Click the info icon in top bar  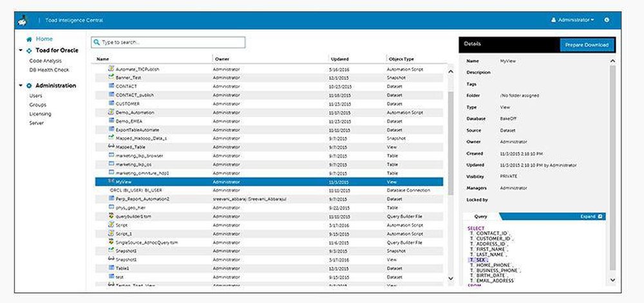(x=607, y=20)
